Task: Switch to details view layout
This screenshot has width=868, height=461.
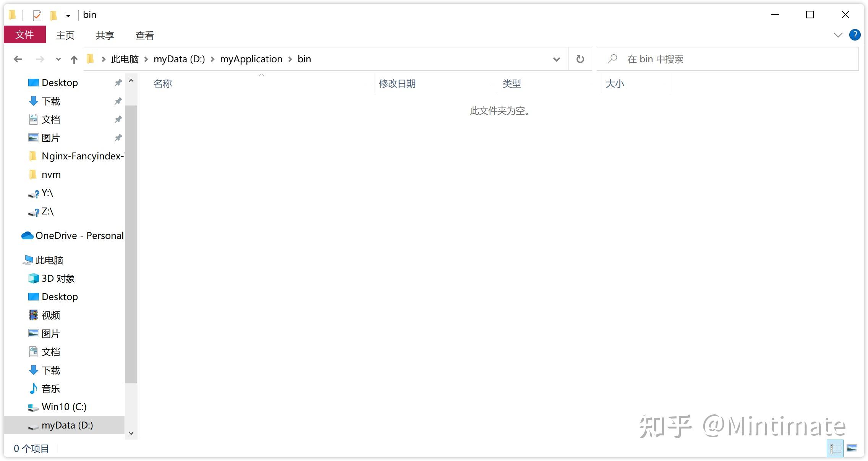Action: 835,448
